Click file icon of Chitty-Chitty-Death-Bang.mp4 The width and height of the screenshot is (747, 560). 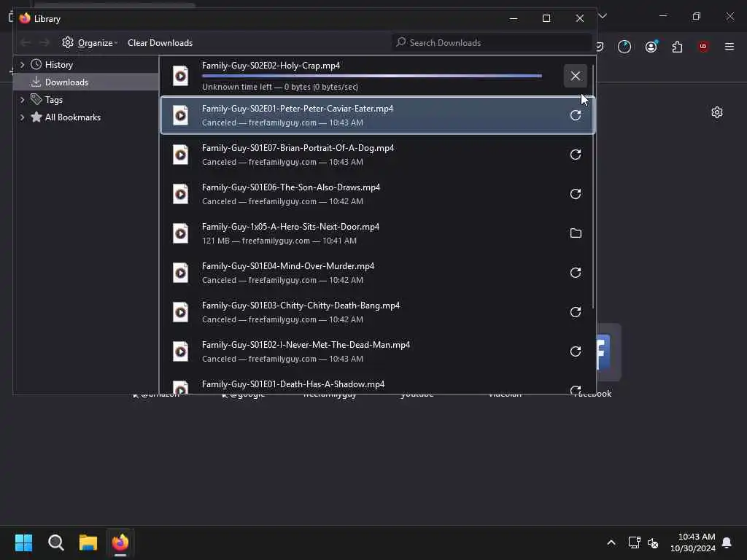click(181, 312)
